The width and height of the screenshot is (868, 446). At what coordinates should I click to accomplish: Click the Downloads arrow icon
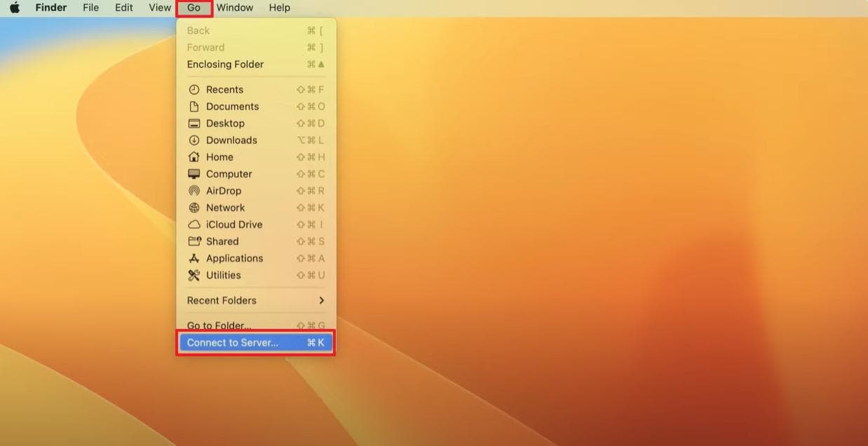(194, 140)
